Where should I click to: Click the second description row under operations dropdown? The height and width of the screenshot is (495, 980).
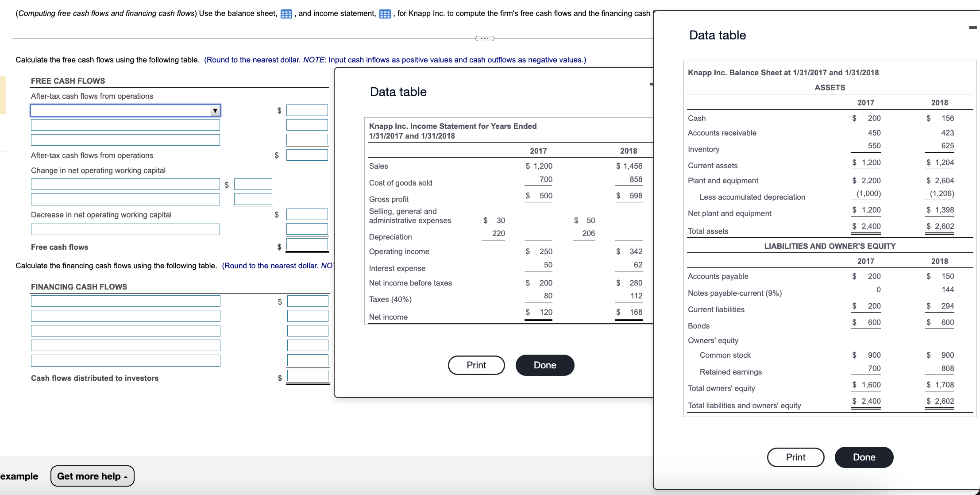[125, 125]
